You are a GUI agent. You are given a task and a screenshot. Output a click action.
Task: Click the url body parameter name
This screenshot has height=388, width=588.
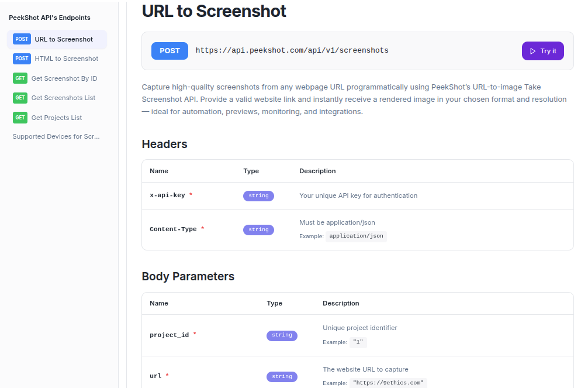pyautogui.click(x=155, y=376)
